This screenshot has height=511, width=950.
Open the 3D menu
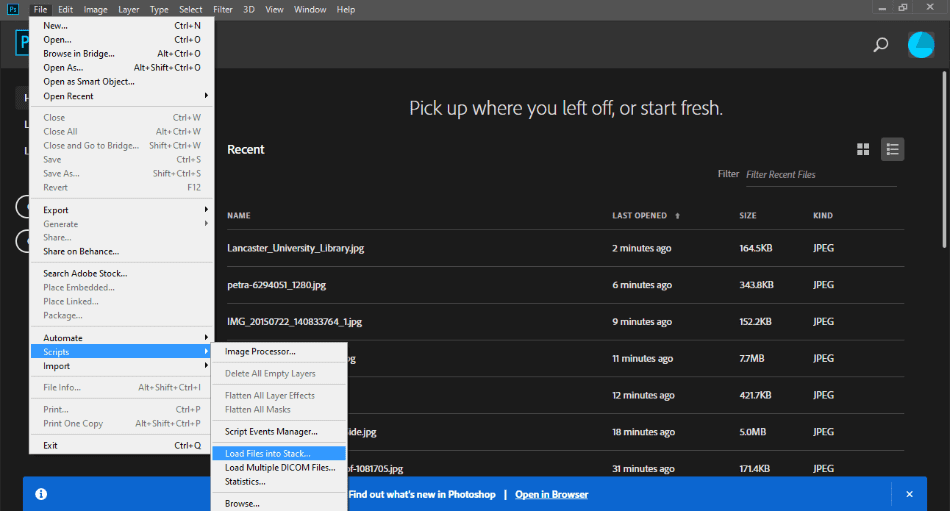pyautogui.click(x=248, y=10)
